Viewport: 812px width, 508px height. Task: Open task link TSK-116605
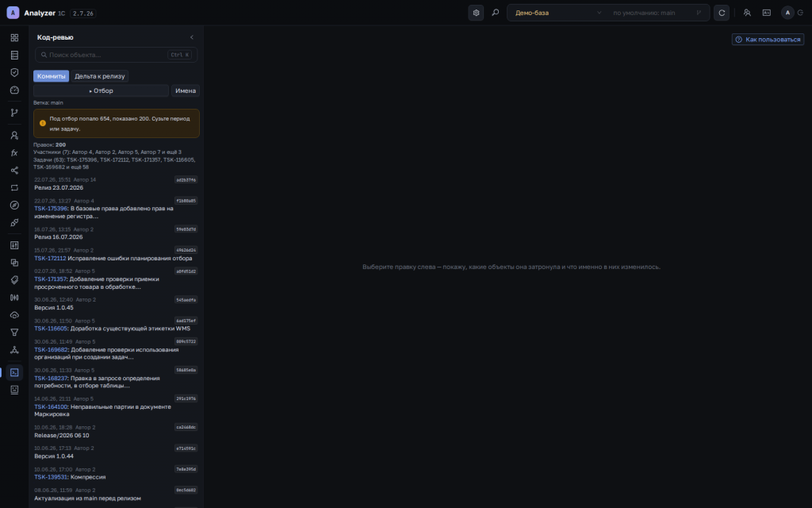point(51,328)
